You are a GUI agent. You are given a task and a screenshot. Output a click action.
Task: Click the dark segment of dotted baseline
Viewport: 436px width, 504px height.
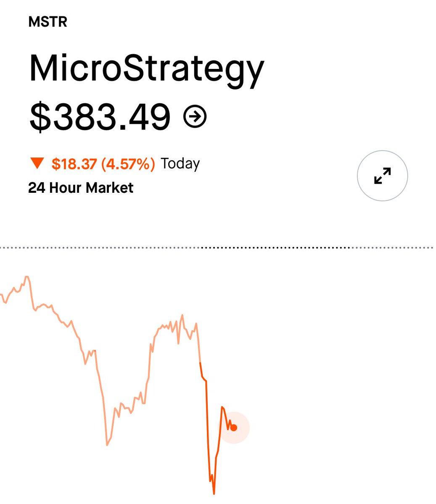(275, 248)
